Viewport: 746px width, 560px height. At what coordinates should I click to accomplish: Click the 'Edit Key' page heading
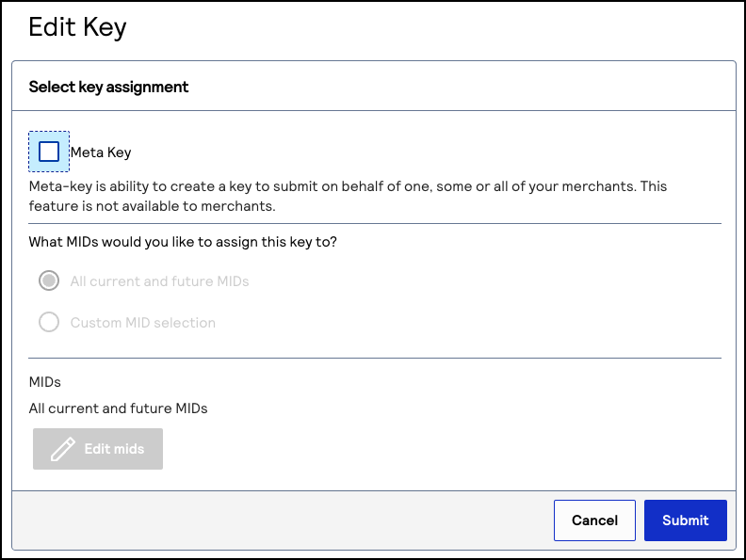[77, 27]
